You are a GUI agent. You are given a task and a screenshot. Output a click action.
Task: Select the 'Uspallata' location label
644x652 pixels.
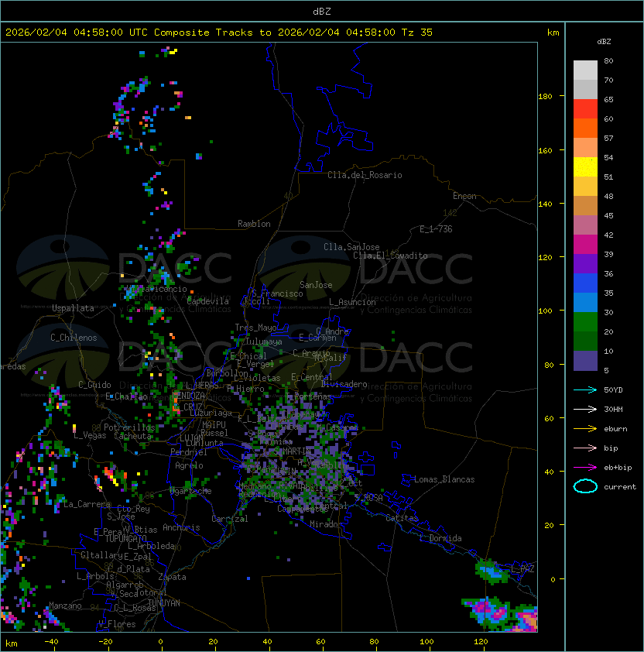click(73, 308)
